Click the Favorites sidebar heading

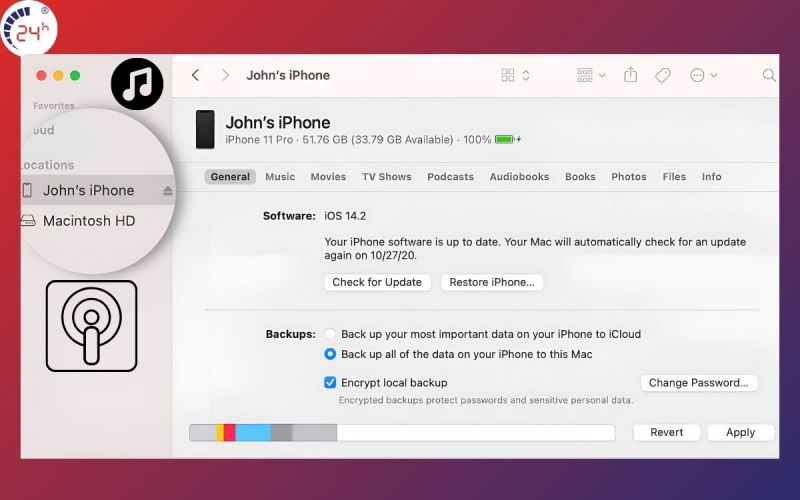point(54,106)
